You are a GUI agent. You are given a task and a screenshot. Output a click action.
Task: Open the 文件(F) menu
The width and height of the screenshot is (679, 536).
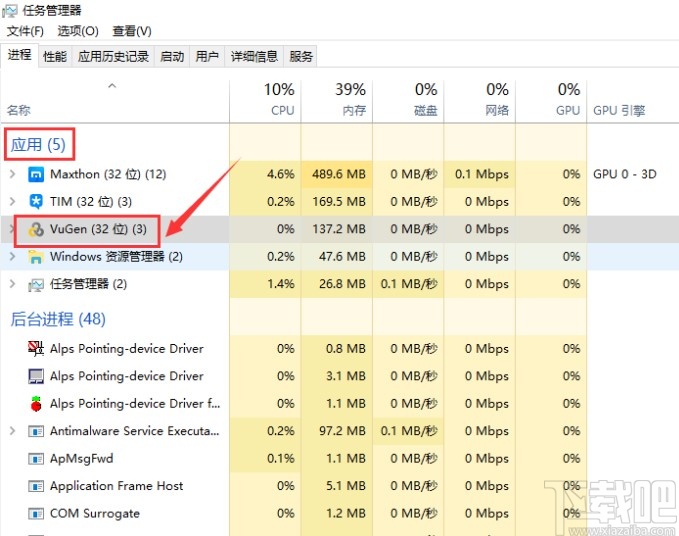(26, 31)
